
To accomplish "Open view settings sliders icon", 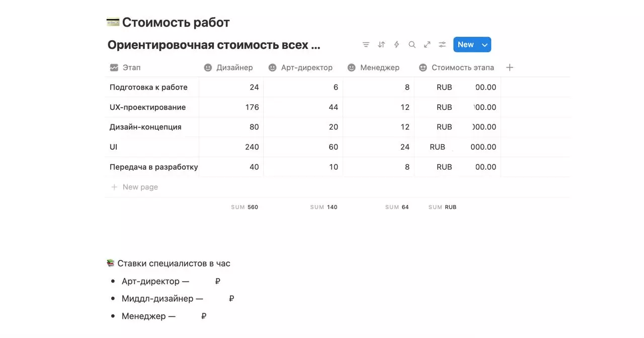I will point(442,44).
